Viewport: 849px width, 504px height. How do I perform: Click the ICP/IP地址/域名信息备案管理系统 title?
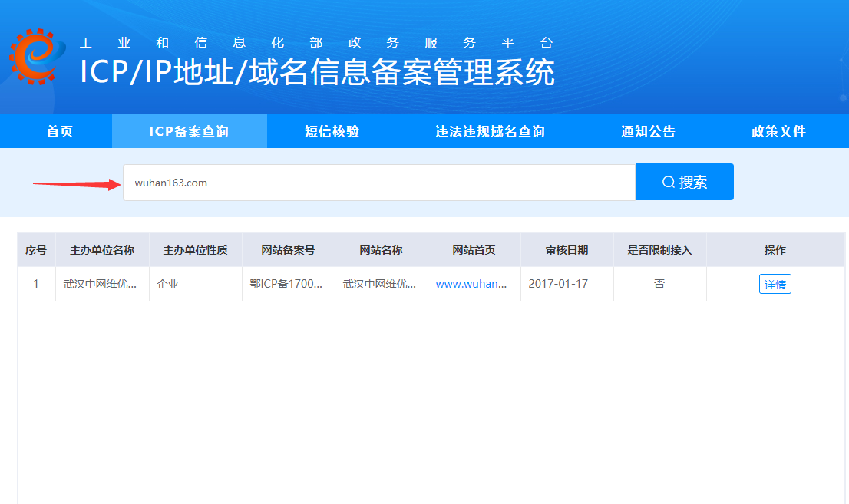(x=317, y=72)
